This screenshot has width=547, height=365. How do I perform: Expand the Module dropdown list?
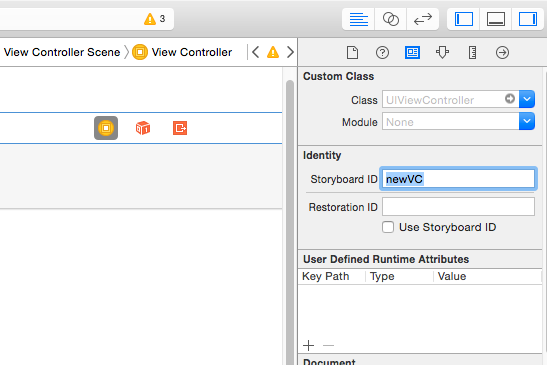527,121
